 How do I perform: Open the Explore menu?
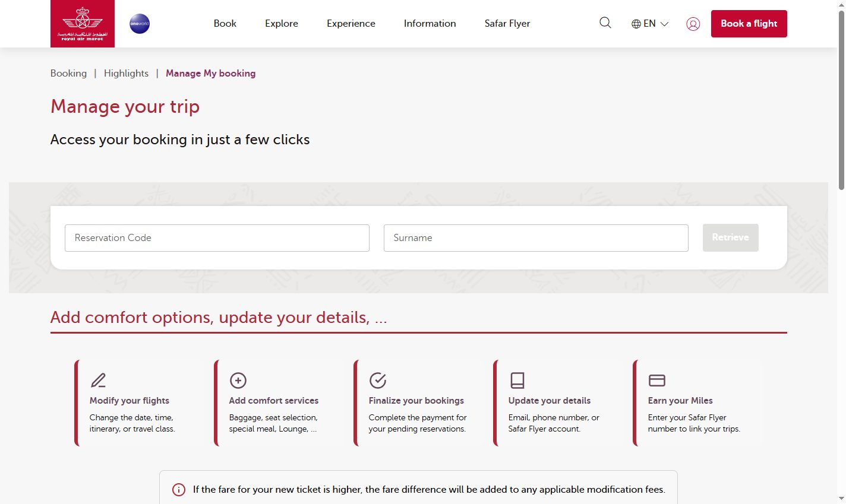(x=282, y=24)
